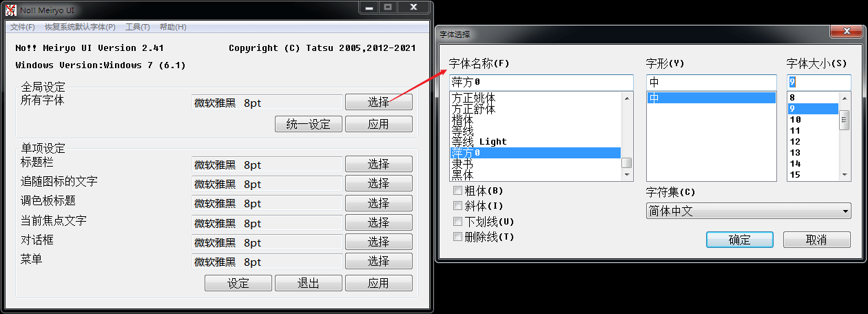868x314 pixels.
Task: Click 选择 button for 对话框
Action: [x=378, y=242]
